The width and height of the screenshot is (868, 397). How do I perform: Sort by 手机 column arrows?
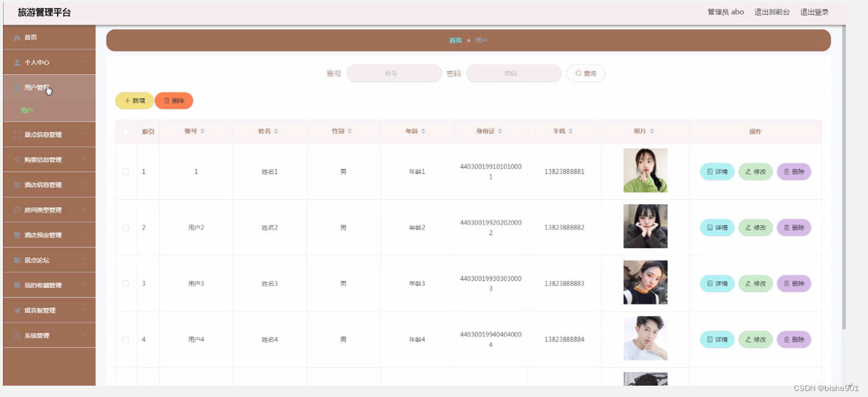pyautogui.click(x=571, y=131)
